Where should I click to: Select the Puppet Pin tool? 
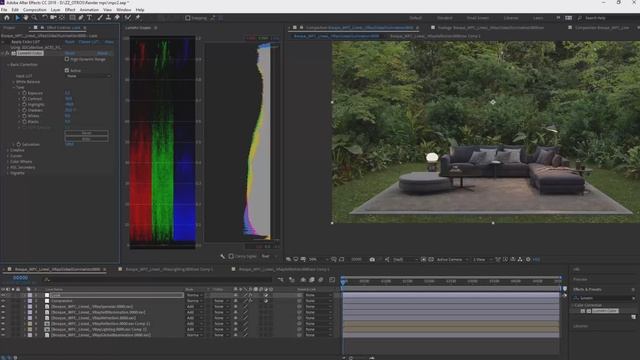point(138,18)
